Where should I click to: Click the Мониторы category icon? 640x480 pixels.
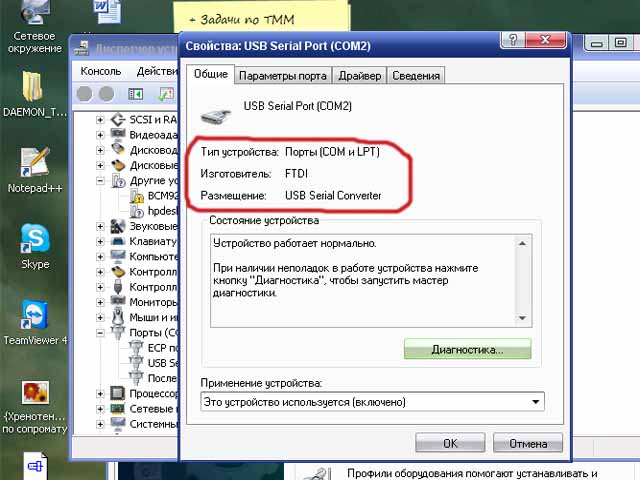pyautogui.click(x=118, y=301)
